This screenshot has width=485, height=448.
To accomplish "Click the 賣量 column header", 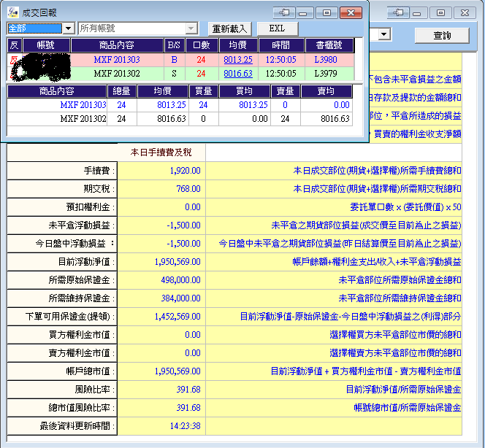I will coord(285,90).
